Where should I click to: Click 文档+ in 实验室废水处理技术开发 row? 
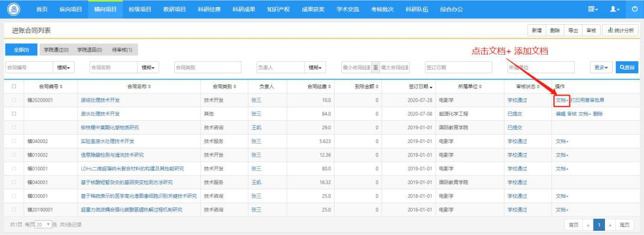562,141
